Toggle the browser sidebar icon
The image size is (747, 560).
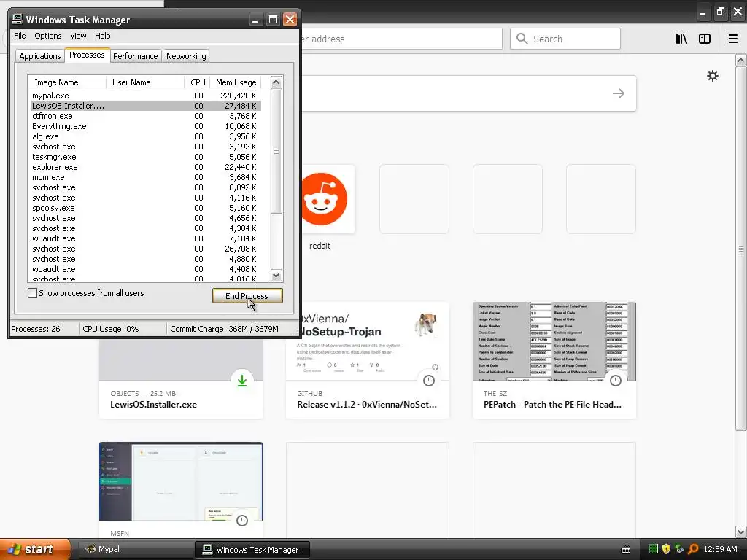[705, 39]
